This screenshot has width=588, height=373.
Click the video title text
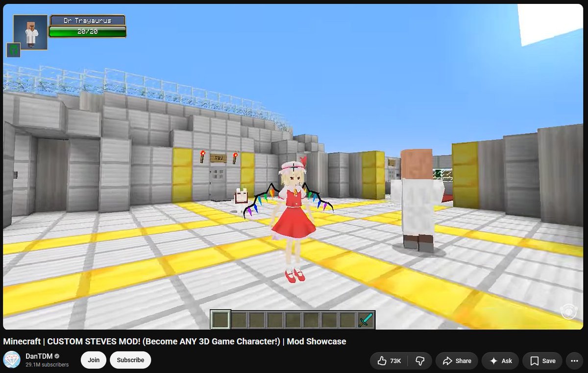(175, 341)
